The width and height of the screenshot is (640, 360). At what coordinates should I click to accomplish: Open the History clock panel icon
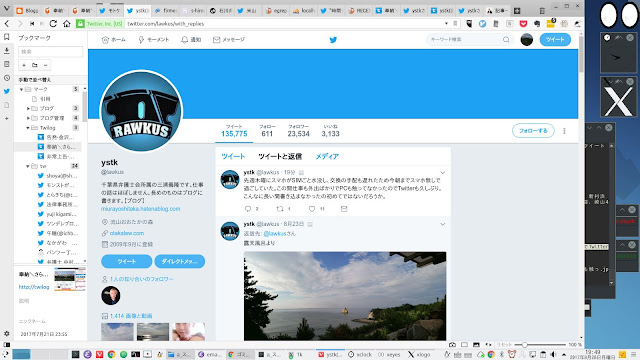(7, 78)
